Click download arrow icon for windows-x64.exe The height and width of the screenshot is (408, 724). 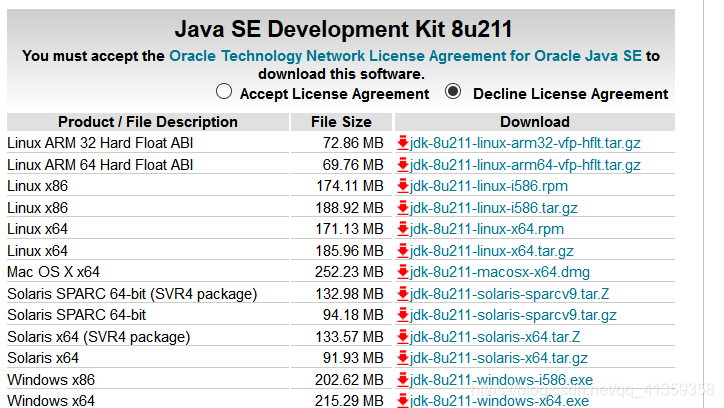403,400
